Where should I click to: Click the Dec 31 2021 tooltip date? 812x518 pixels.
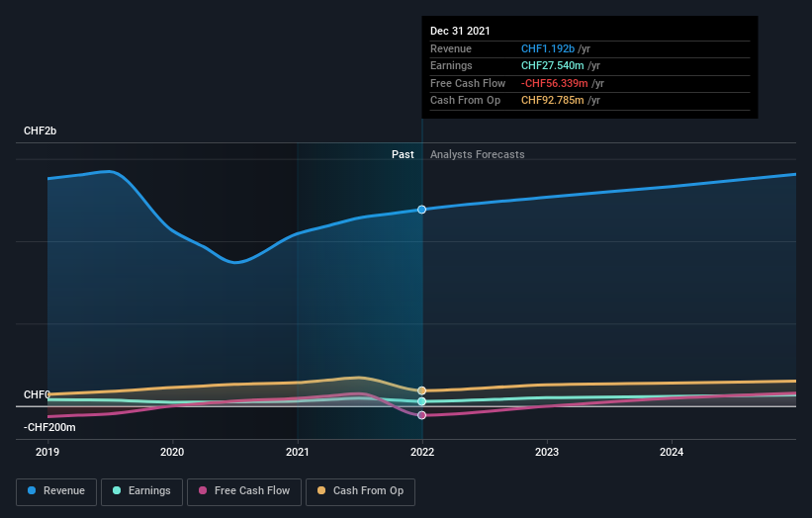click(460, 31)
